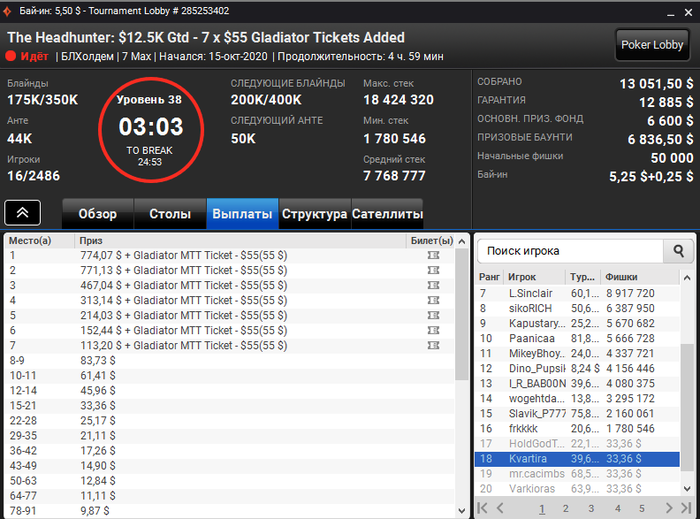Open the Структура tab
The width and height of the screenshot is (700, 519).
[315, 214]
